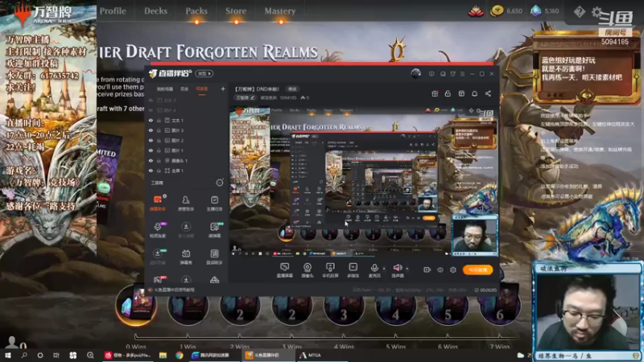Show the hidden layer 图片 4
Viewport: 644px width, 362px height.
[x=151, y=110]
